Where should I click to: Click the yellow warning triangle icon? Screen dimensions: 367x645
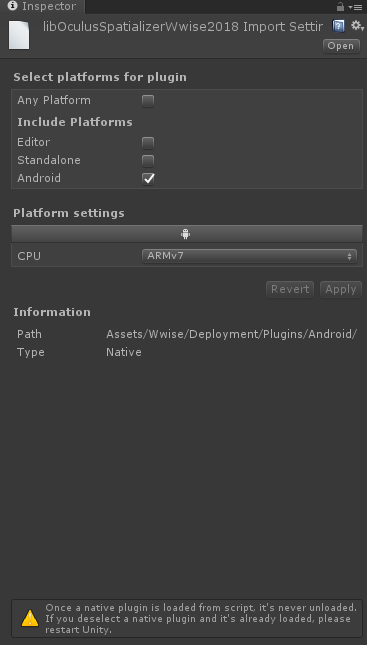coord(30,618)
